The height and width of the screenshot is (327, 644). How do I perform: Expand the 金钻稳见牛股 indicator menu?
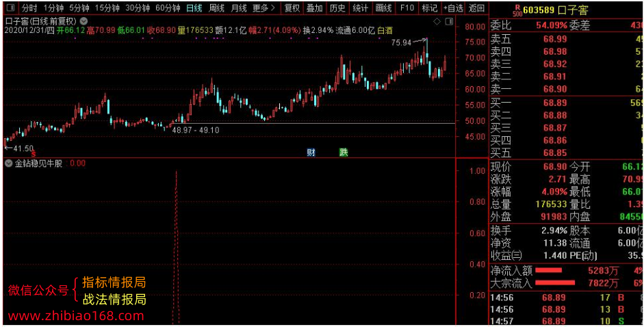(8, 163)
